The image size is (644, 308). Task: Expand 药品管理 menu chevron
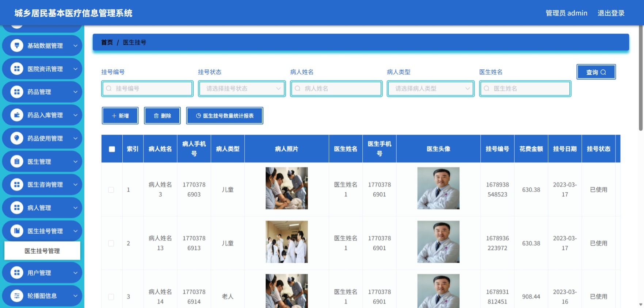coord(75,92)
